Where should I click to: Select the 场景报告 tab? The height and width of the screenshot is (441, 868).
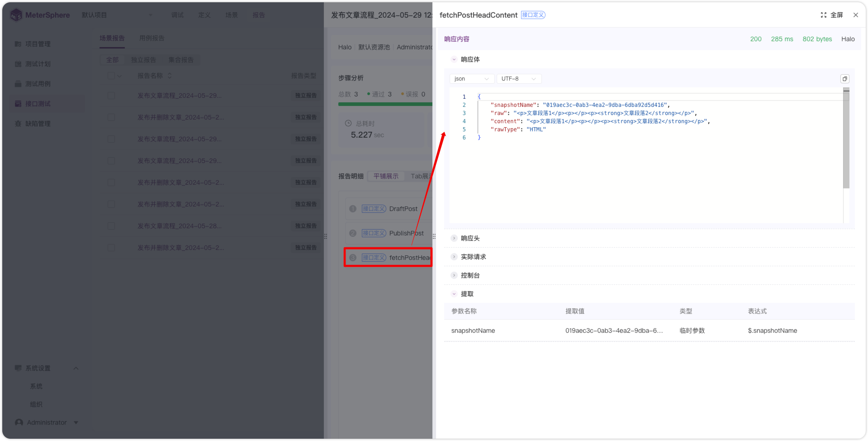coord(112,38)
